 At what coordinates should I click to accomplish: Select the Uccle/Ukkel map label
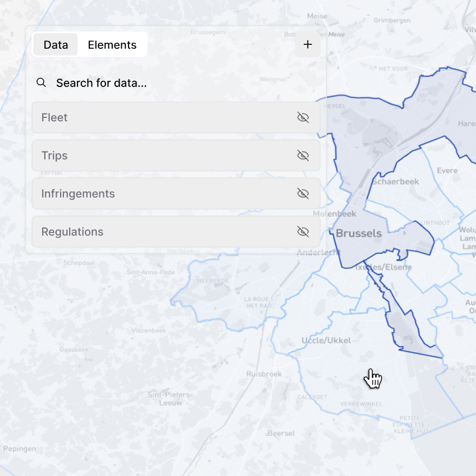point(326,340)
